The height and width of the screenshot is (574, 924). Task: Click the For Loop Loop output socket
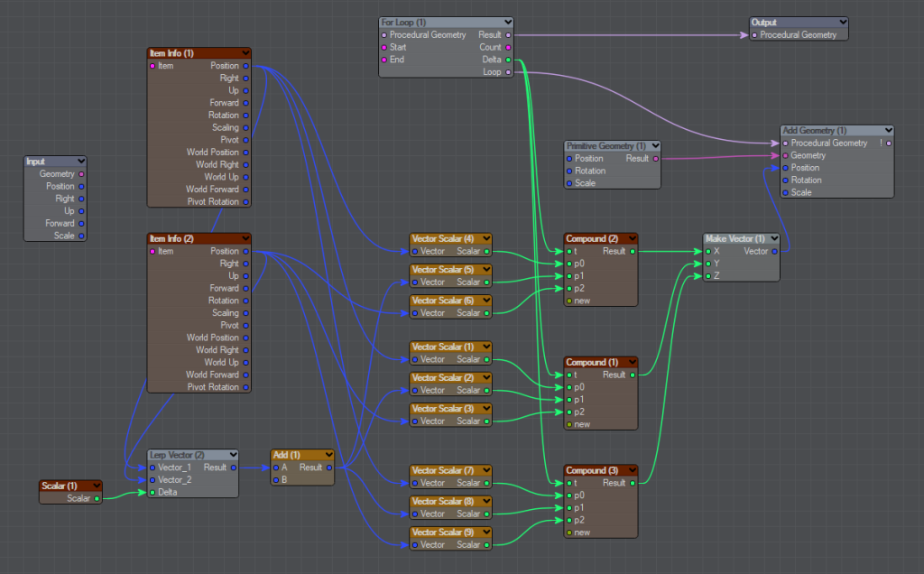click(508, 72)
